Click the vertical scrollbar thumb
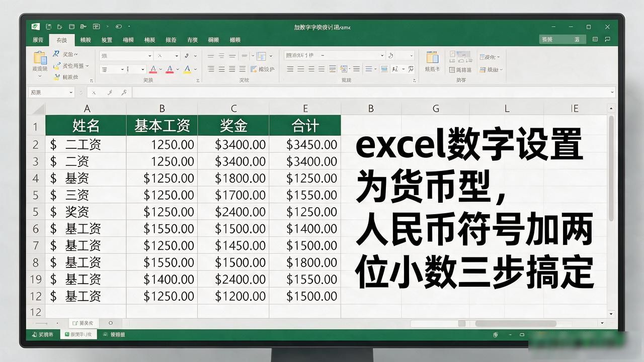The width and height of the screenshot is (644, 362). click(x=611, y=168)
